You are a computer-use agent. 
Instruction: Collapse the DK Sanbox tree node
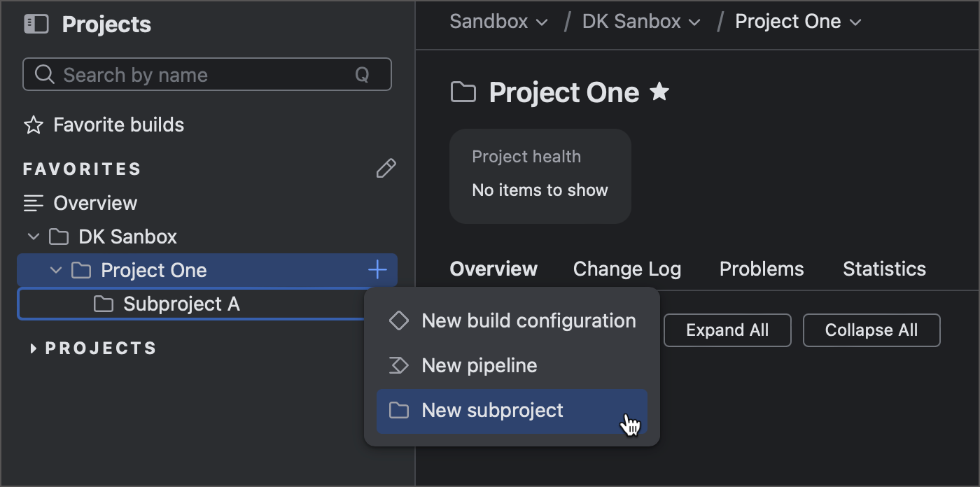[33, 237]
